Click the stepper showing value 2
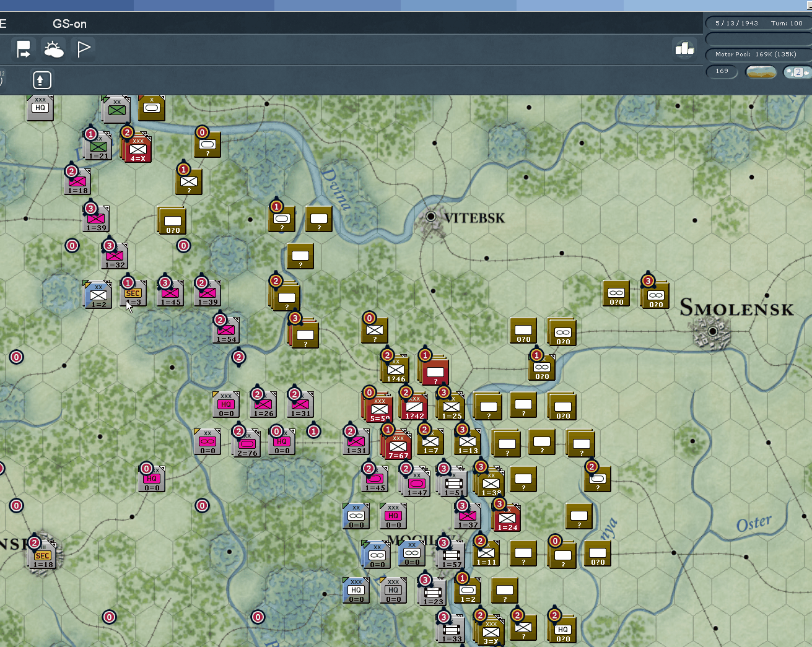 (798, 72)
